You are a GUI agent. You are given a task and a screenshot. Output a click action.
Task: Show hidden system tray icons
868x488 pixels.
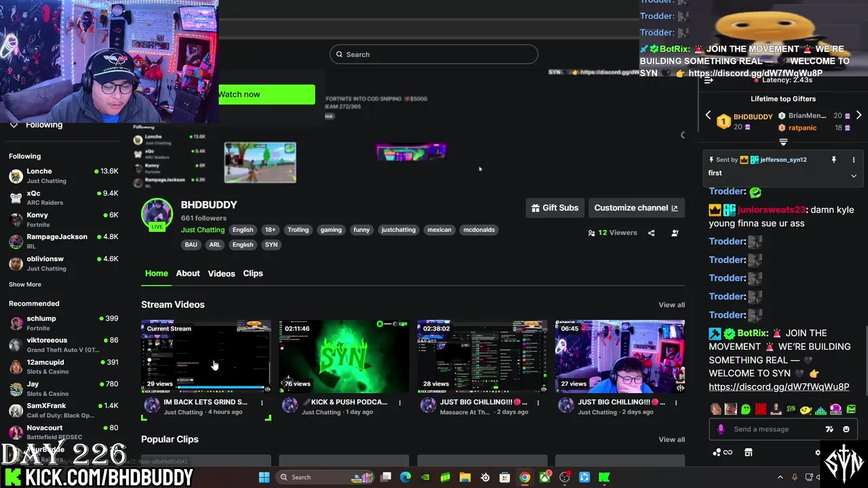[780, 477]
